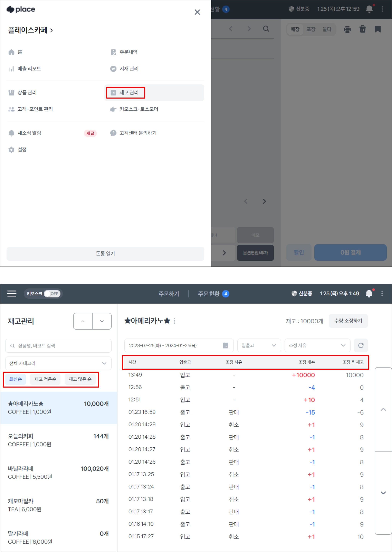Select the 재고 적은순 sort option
Viewport: 392px width, 552px height.
[x=45, y=379]
